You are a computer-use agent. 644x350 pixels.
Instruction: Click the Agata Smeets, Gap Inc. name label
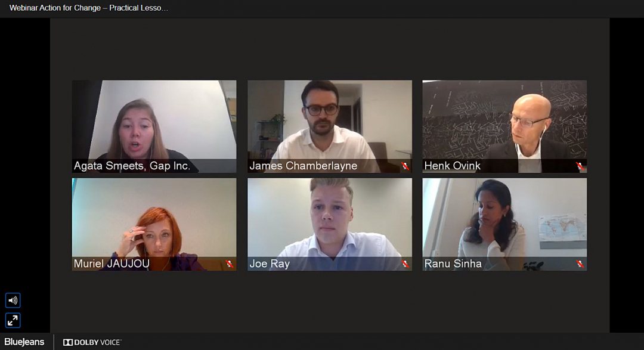132,166
